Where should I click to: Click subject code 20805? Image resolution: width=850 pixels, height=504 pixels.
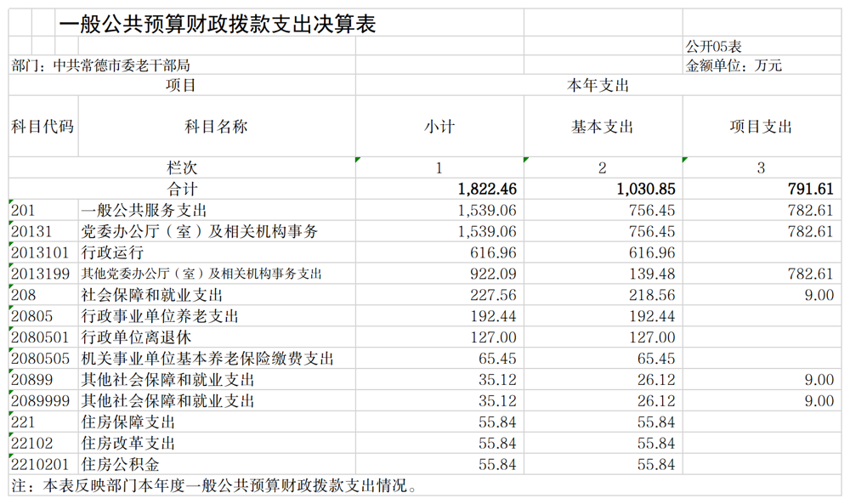pyautogui.click(x=31, y=316)
